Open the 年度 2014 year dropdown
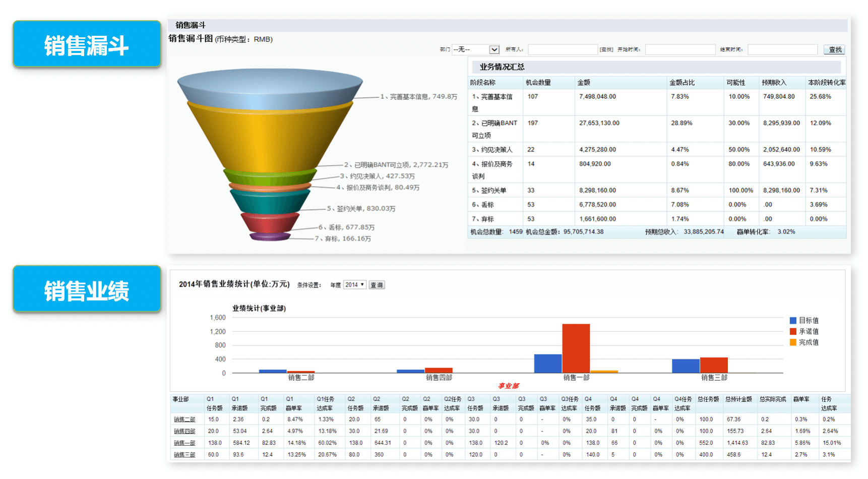The image size is (868, 479). coord(354,285)
